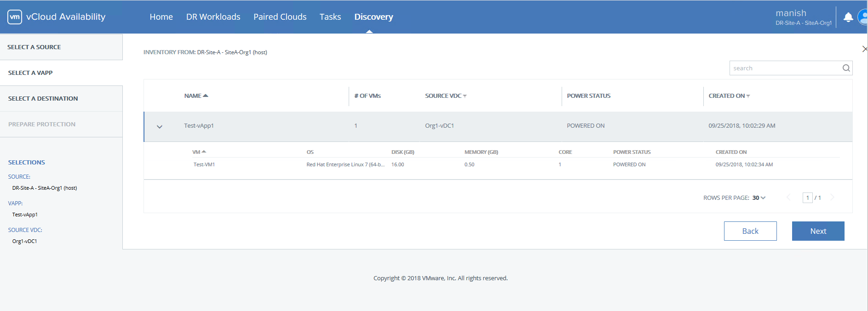This screenshot has height=311, width=868.
Task: Open the DR Workloads tab
Action: tap(213, 17)
